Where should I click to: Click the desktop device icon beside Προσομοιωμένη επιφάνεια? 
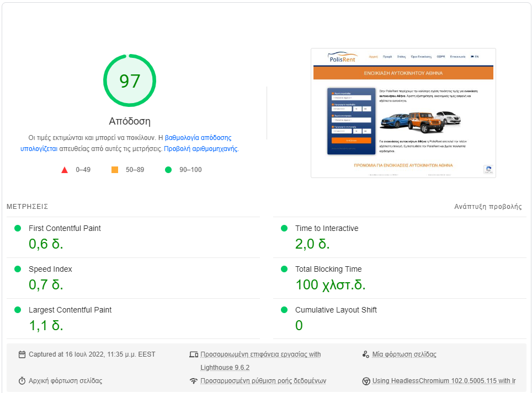194,355
